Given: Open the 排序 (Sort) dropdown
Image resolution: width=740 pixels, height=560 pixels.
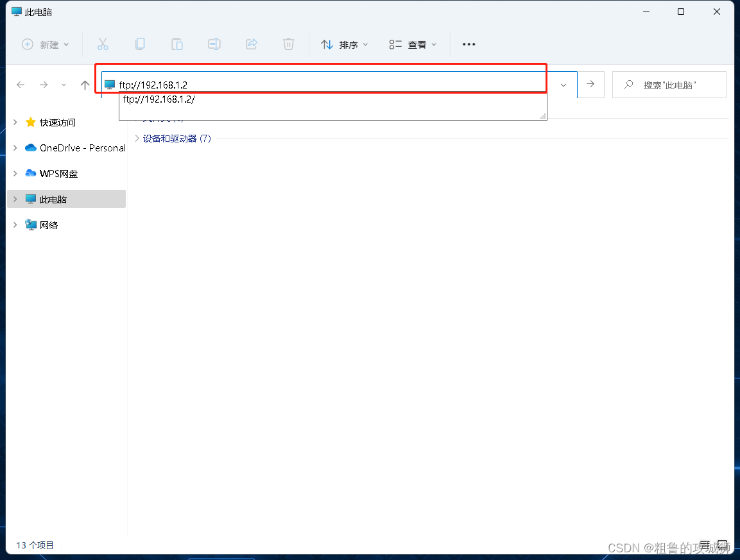Looking at the screenshot, I should point(345,44).
